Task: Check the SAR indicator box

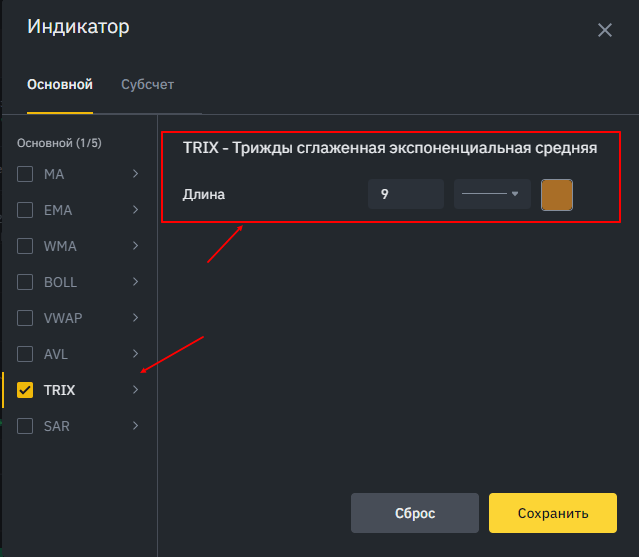Action: click(26, 427)
